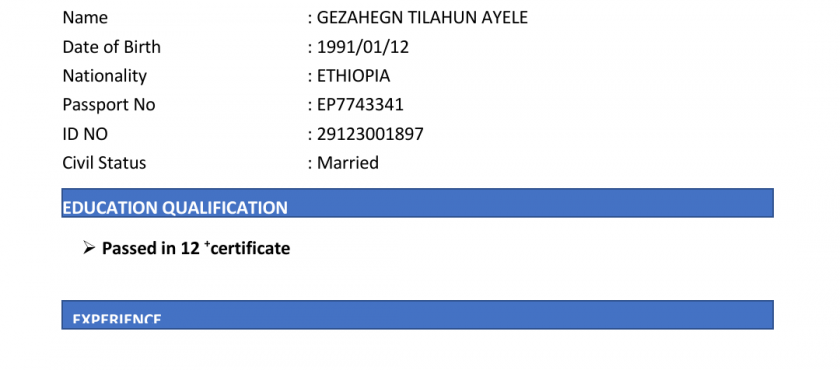
Task: Click the Date of Birth label
Action: [111, 47]
